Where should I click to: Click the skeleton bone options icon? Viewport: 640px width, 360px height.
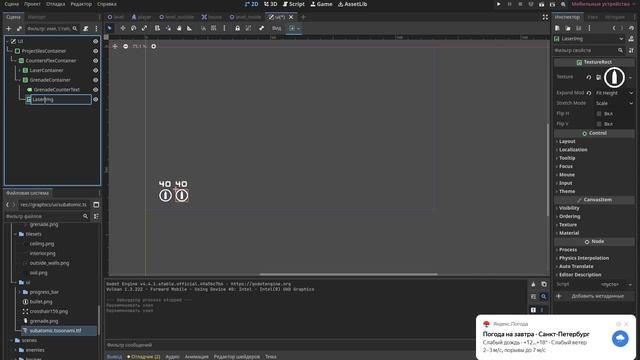(x=262, y=28)
